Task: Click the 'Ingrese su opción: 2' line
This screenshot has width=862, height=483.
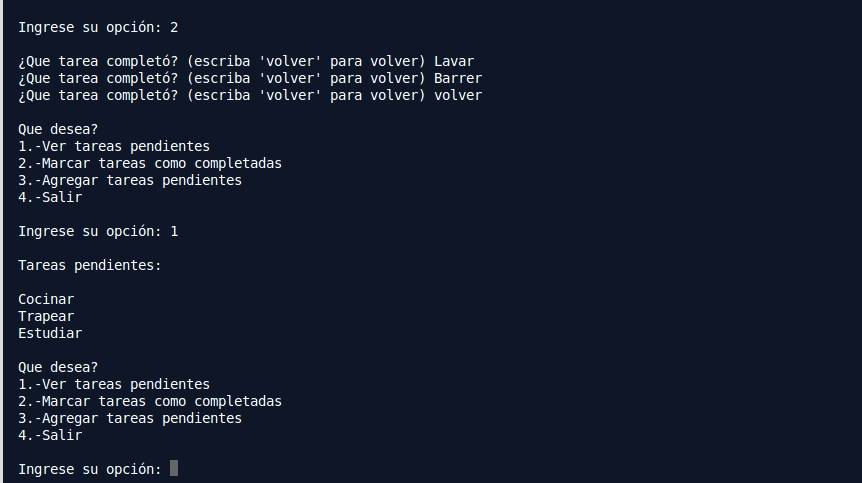Action: 98,27
